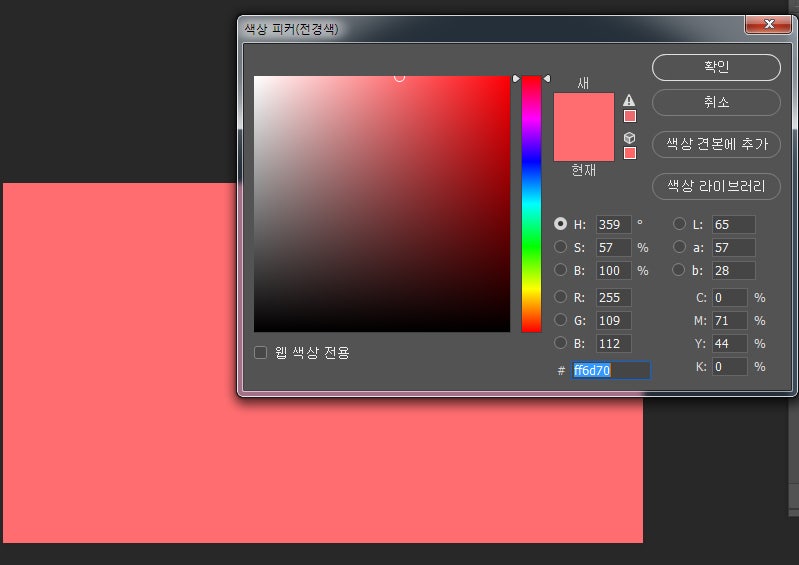Click the S field showing 57
799x565 pixels.
coord(614,248)
